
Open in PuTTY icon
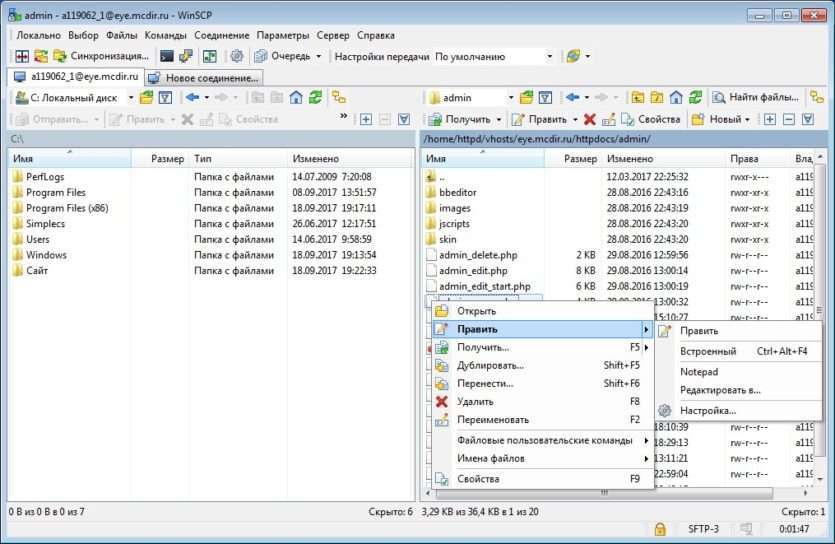pos(186,56)
